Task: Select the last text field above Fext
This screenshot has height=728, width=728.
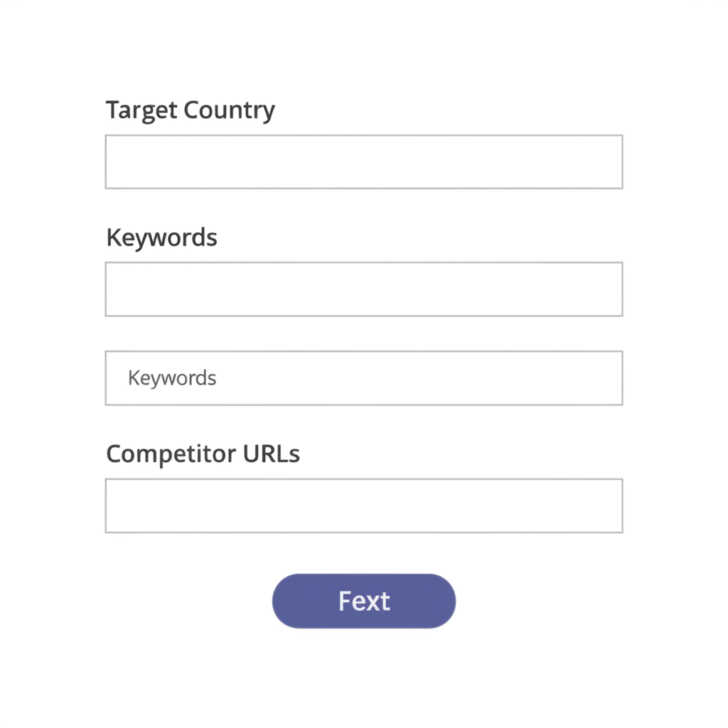Action: (x=364, y=505)
